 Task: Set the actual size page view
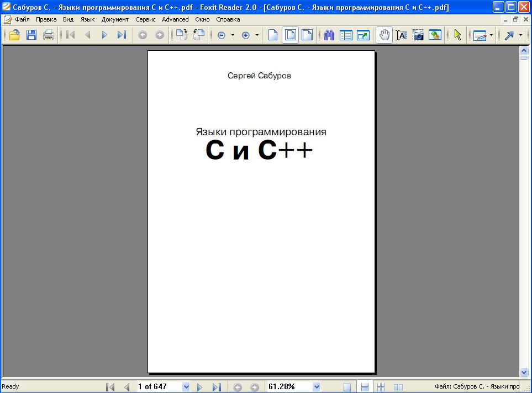pyautogui.click(x=273, y=35)
